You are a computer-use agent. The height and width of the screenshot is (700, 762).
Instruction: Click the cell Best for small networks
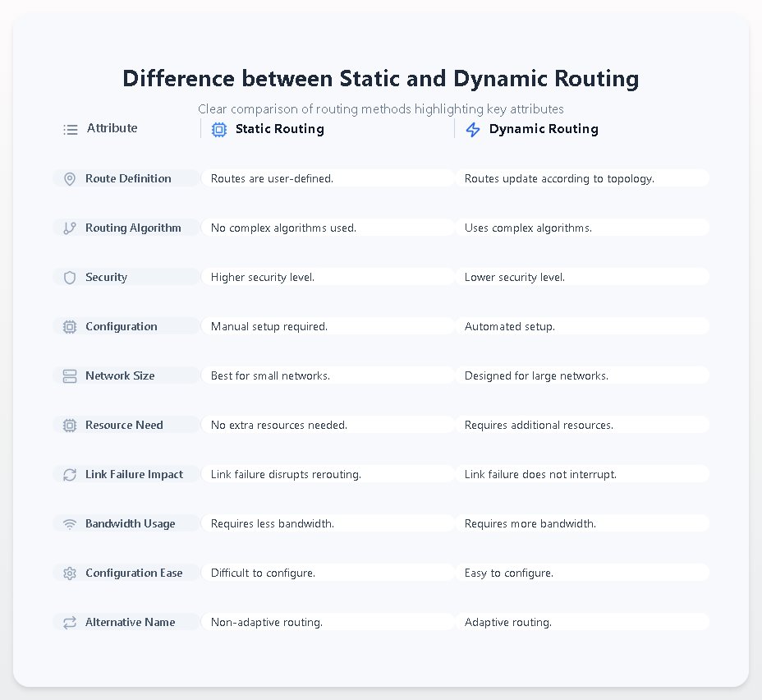[x=328, y=375]
